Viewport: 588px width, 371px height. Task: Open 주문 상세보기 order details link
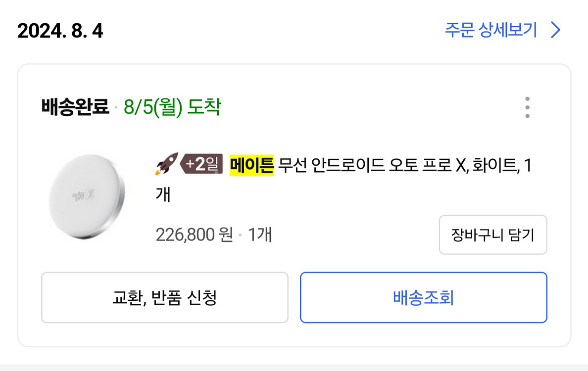click(490, 31)
